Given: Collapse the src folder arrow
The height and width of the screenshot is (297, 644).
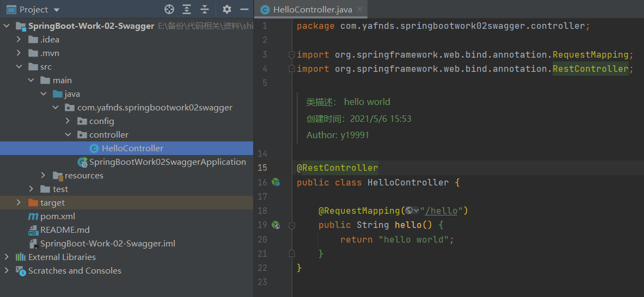Looking at the screenshot, I should (19, 67).
